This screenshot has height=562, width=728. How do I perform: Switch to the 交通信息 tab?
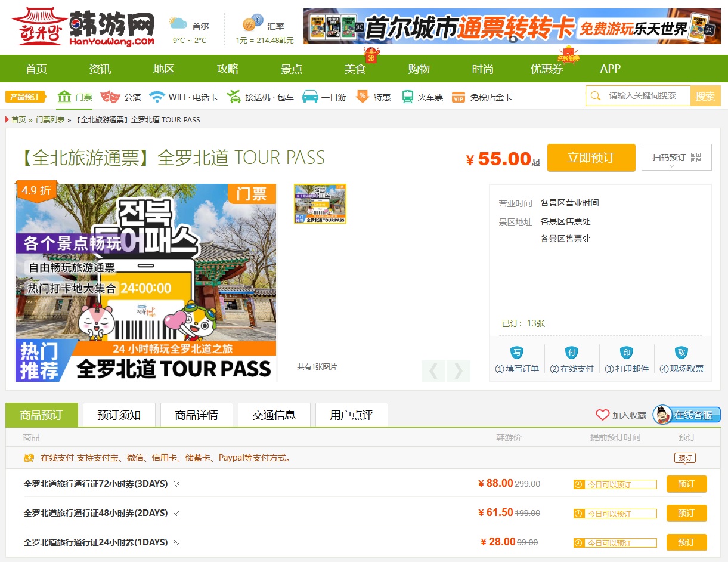pos(274,414)
